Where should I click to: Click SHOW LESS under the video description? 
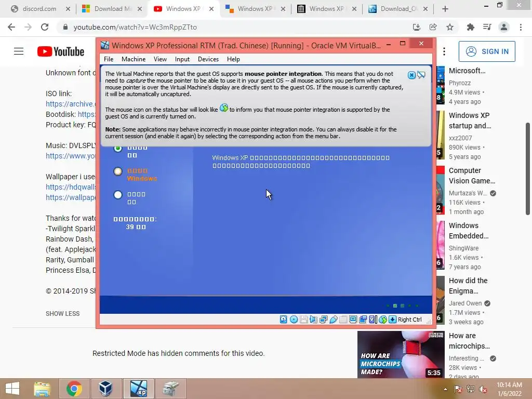click(63, 314)
